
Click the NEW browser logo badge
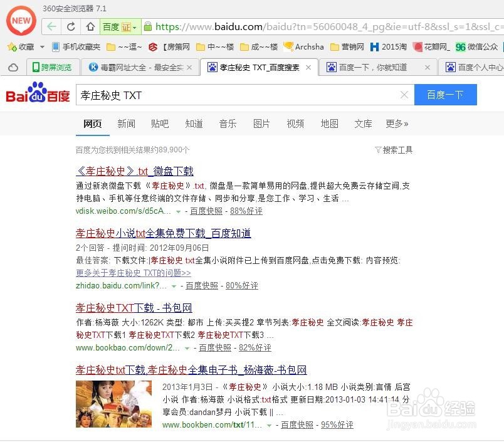21,21
